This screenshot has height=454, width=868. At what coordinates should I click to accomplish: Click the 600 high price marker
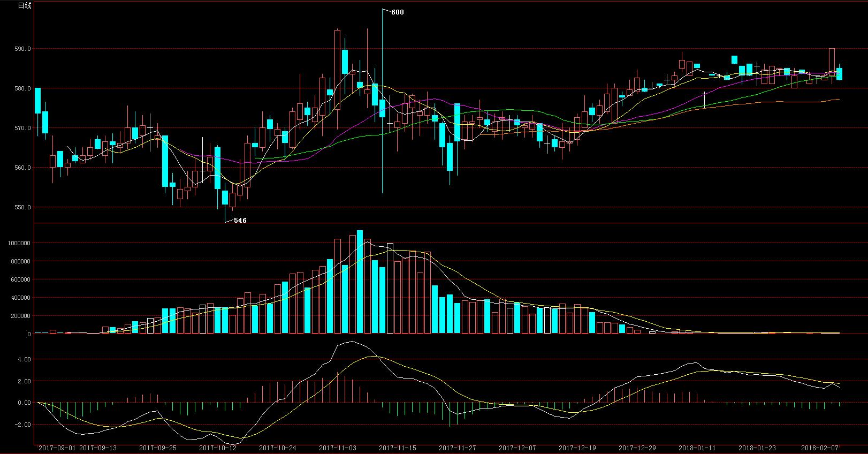(398, 12)
